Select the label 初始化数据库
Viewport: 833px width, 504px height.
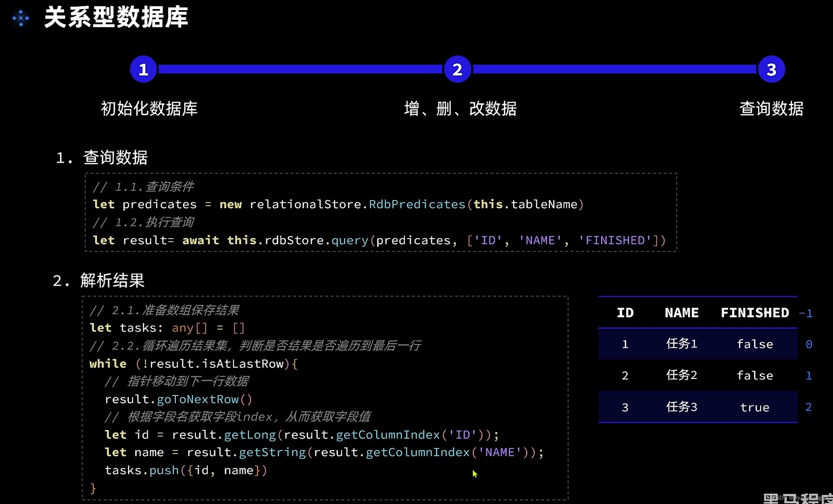point(149,108)
